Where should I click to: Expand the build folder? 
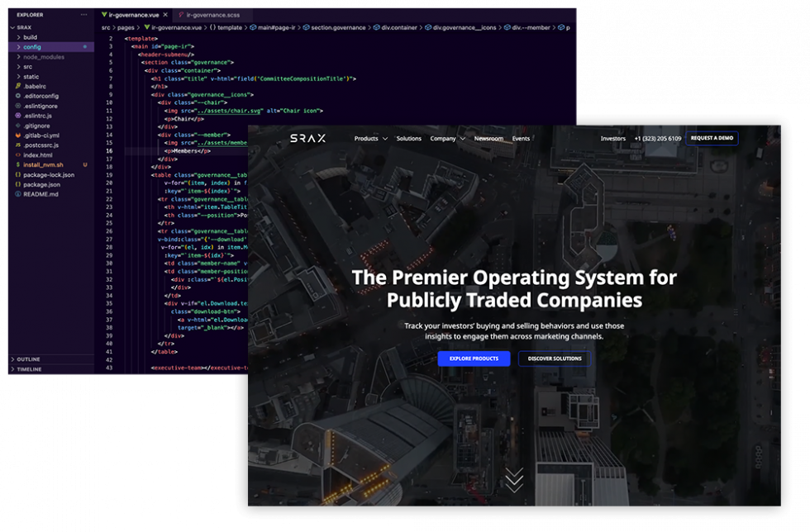(x=30, y=37)
